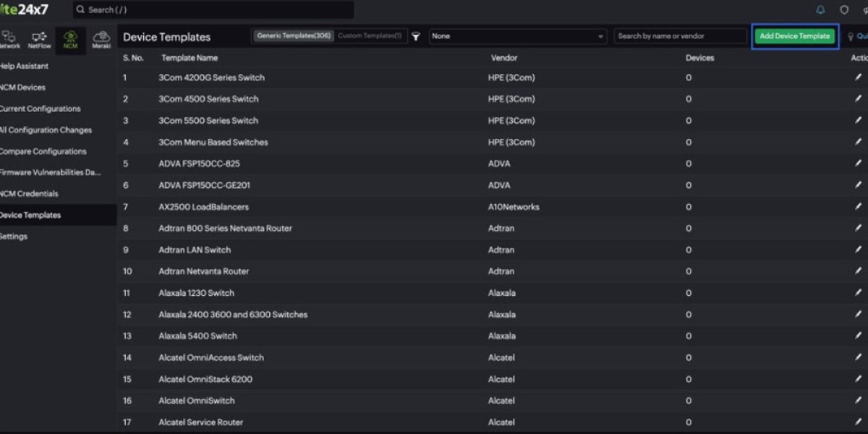Screen dimensions: 868x434
Task: Expand the None filter dropdown
Action: [518, 36]
